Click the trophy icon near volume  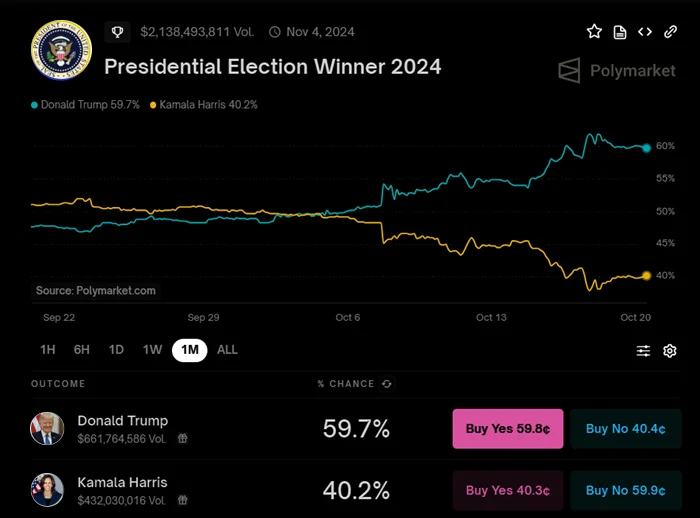click(118, 32)
